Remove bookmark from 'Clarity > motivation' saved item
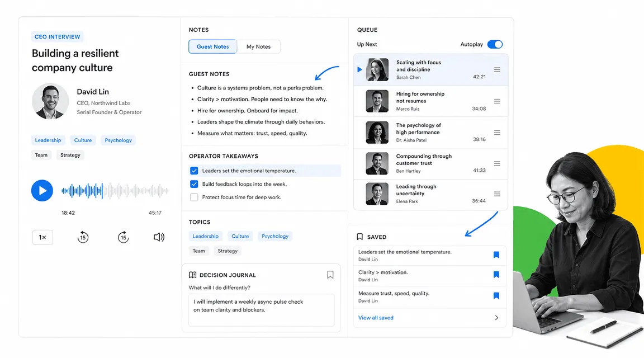 pos(496,275)
